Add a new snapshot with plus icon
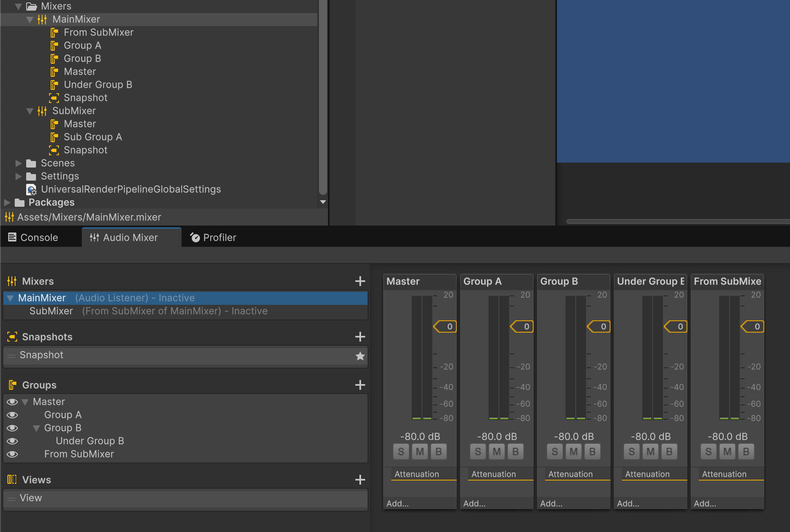Viewport: 790px width, 532px height. tap(360, 337)
